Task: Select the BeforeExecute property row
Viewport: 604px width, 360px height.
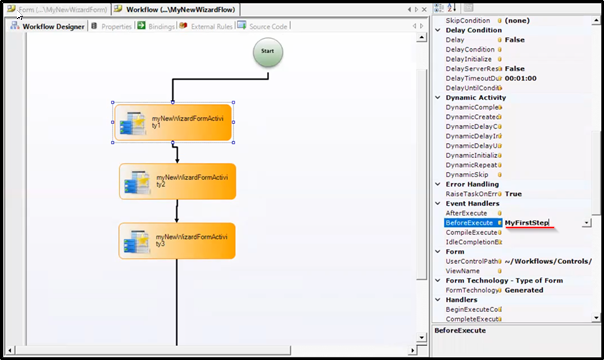Action: (x=517, y=223)
